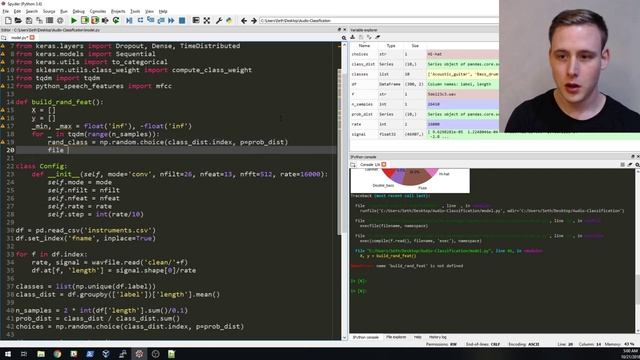
Task: Click the import data icon in Variable explorer
Action: tap(353, 37)
